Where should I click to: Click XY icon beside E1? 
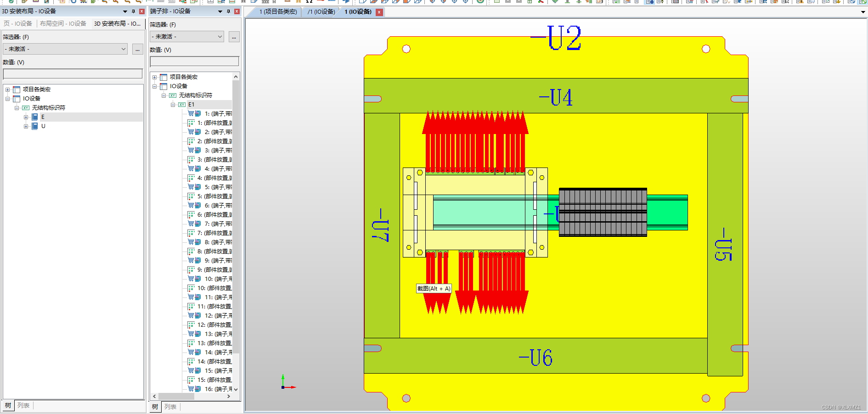tap(182, 105)
